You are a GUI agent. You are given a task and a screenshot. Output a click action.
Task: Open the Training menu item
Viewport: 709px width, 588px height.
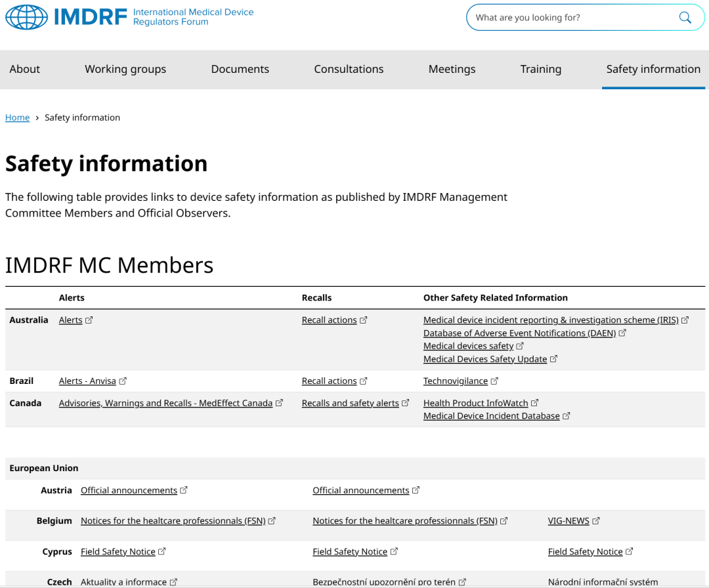[541, 69]
